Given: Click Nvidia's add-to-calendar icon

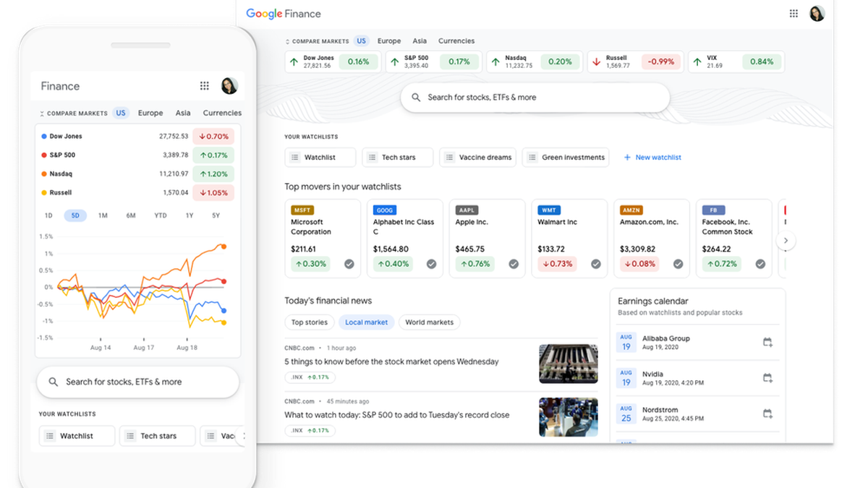Looking at the screenshot, I should coord(767,377).
